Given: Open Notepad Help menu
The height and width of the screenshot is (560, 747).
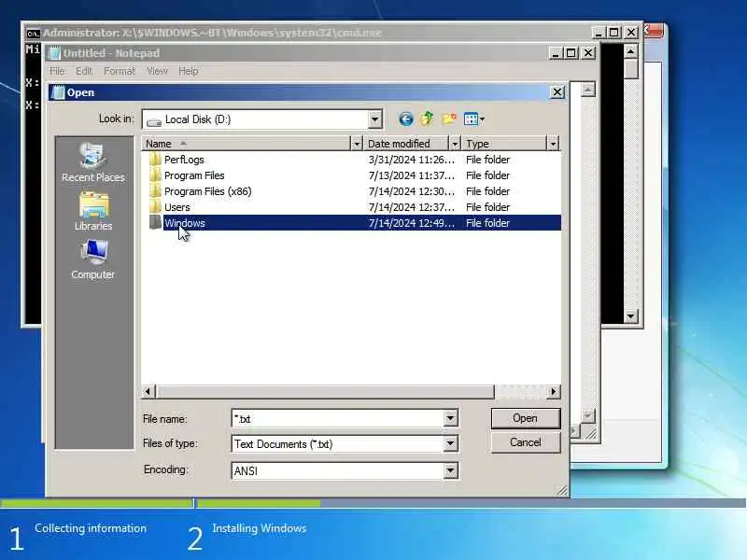Looking at the screenshot, I should click(x=189, y=71).
